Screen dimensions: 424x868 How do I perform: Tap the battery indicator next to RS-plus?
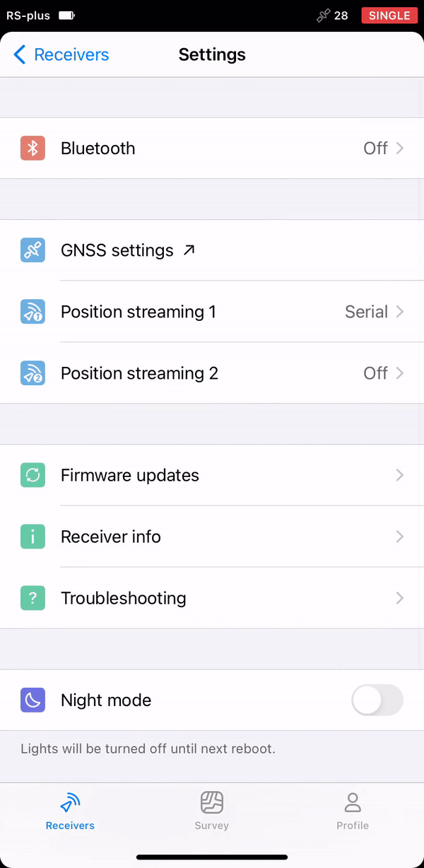click(66, 15)
